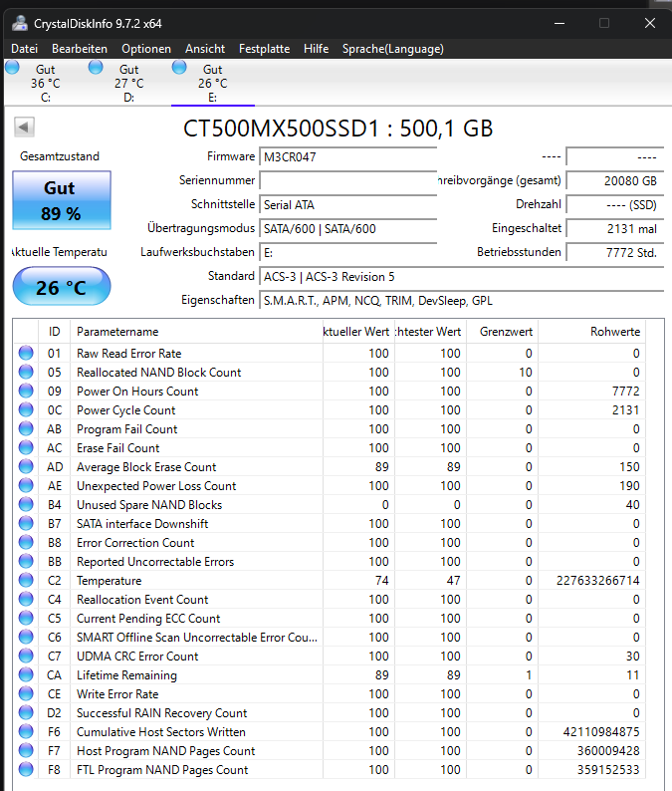
Task: Select the D: drive status orb
Action: [96, 67]
